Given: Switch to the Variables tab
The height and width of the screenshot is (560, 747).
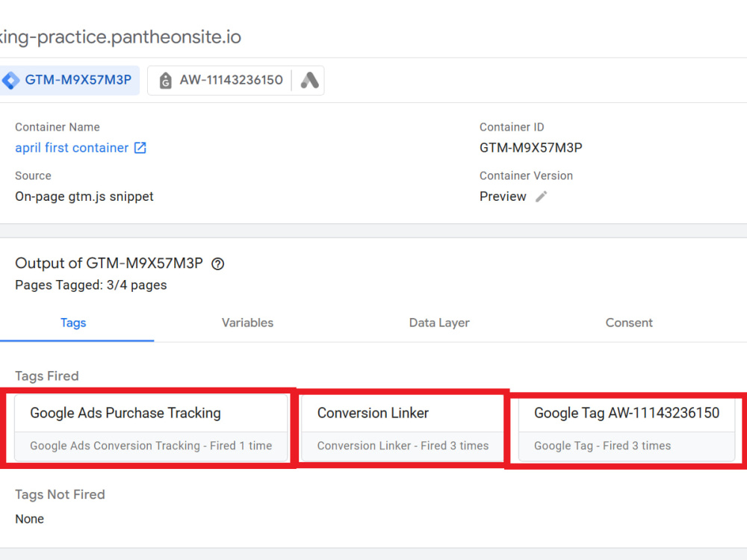Looking at the screenshot, I should [247, 323].
